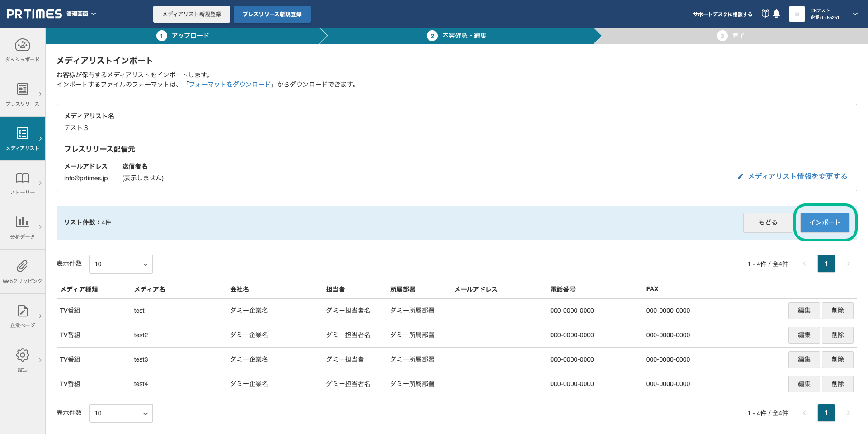
Task: Click the 電話番号 column header
Action: pyautogui.click(x=563, y=289)
